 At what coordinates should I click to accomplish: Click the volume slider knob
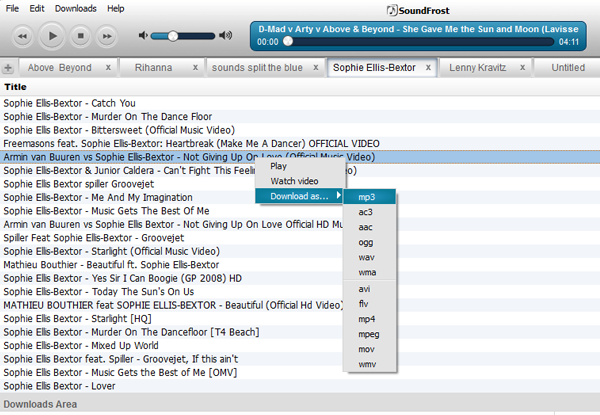click(173, 36)
